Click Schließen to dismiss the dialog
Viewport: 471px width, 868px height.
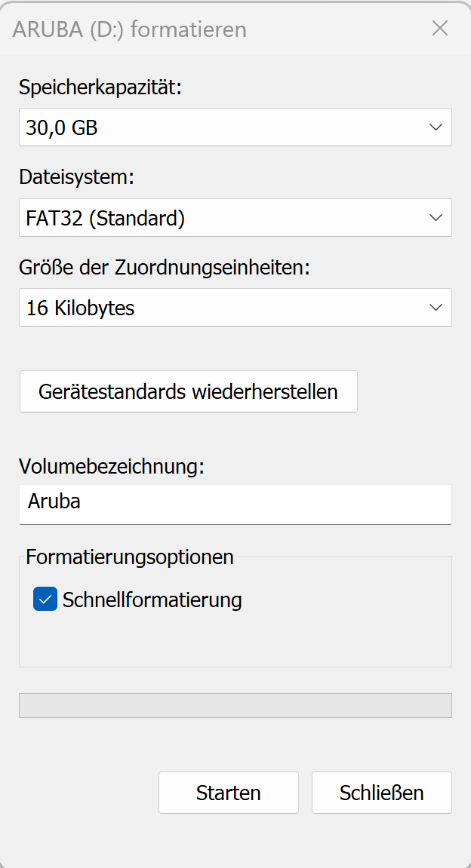381,793
